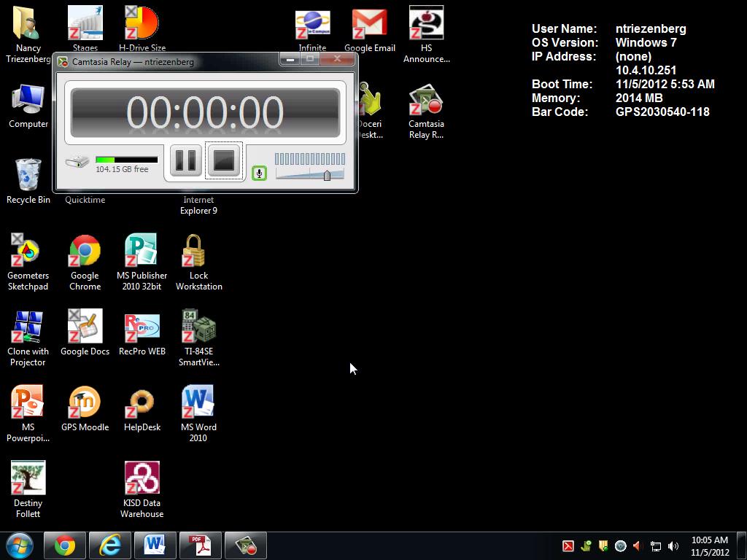Minimize the Camtasia Relay window
The image size is (747, 560).
pyautogui.click(x=290, y=59)
